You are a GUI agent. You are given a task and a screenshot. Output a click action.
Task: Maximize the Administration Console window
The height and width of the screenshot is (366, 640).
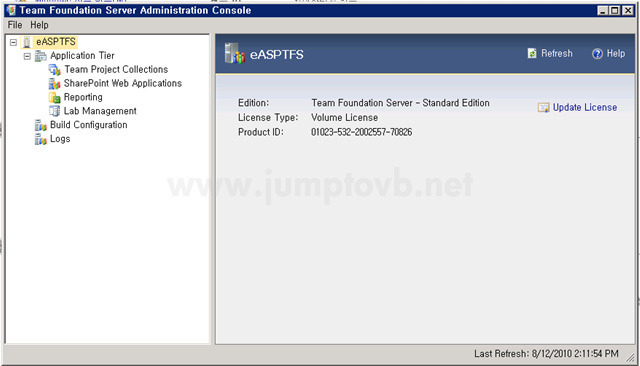(615, 11)
